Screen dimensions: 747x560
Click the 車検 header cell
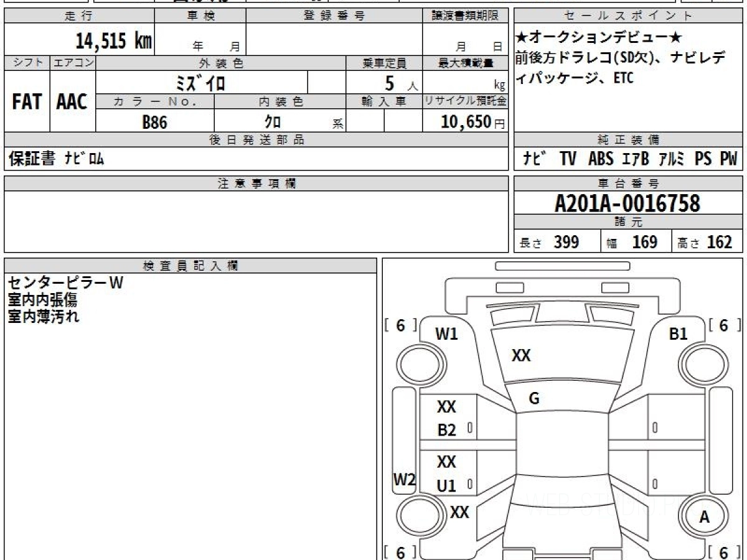click(x=200, y=16)
